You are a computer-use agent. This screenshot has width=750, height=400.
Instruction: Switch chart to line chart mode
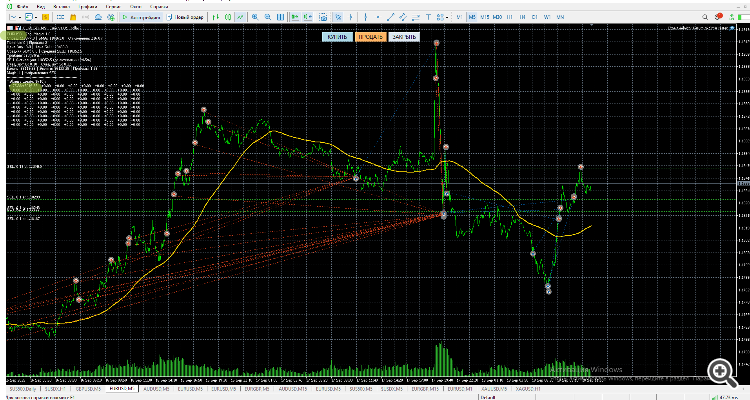click(240, 17)
